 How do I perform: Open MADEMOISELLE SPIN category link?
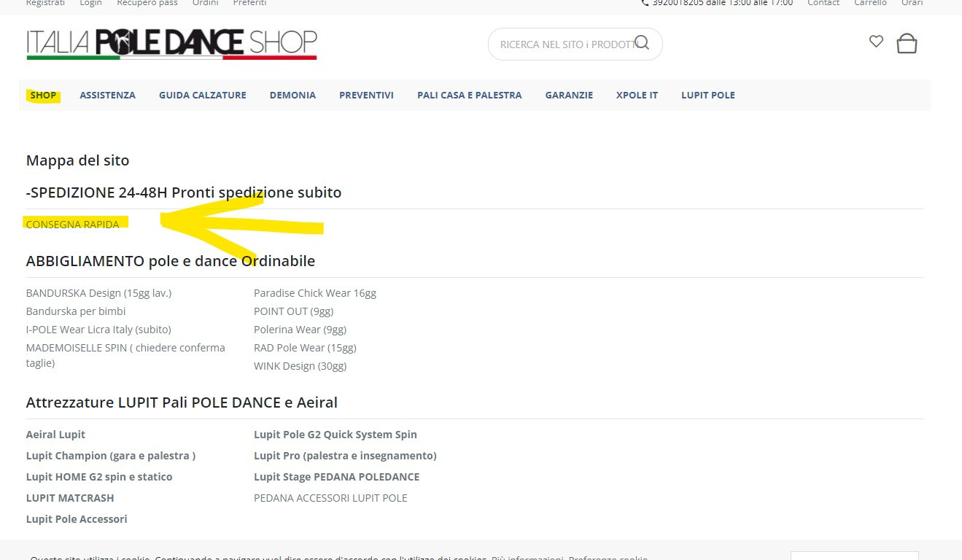point(125,355)
